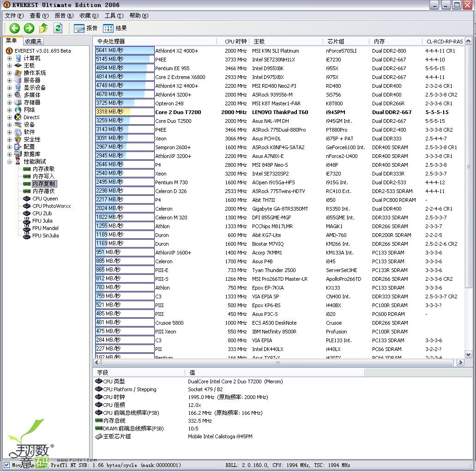Select the 配置 config icon

(x=18, y=147)
